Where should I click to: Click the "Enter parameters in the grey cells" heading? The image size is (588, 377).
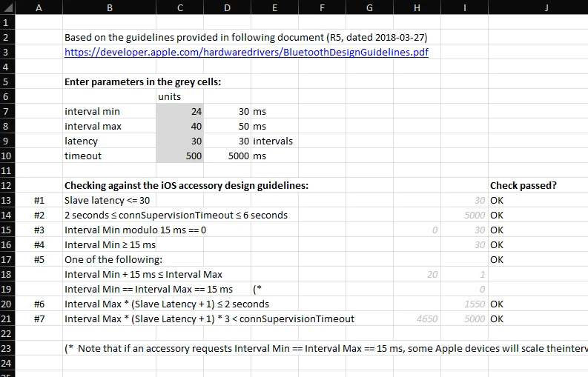[x=142, y=82]
